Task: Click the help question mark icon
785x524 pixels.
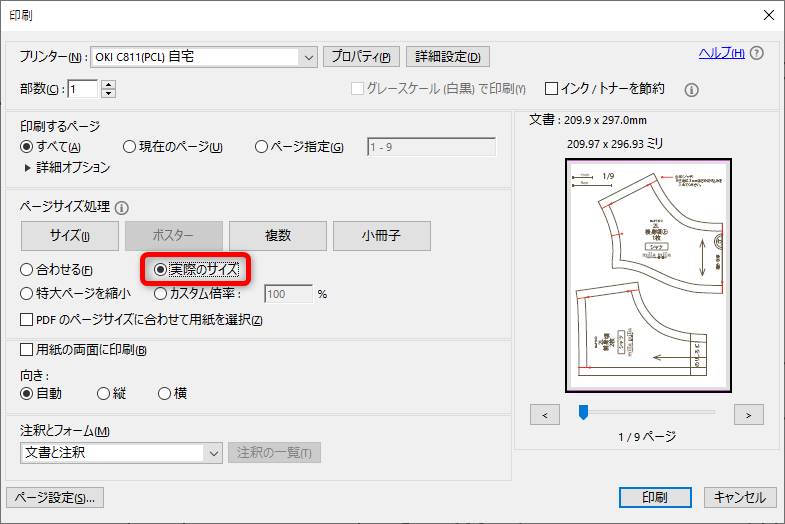Action: click(x=756, y=53)
